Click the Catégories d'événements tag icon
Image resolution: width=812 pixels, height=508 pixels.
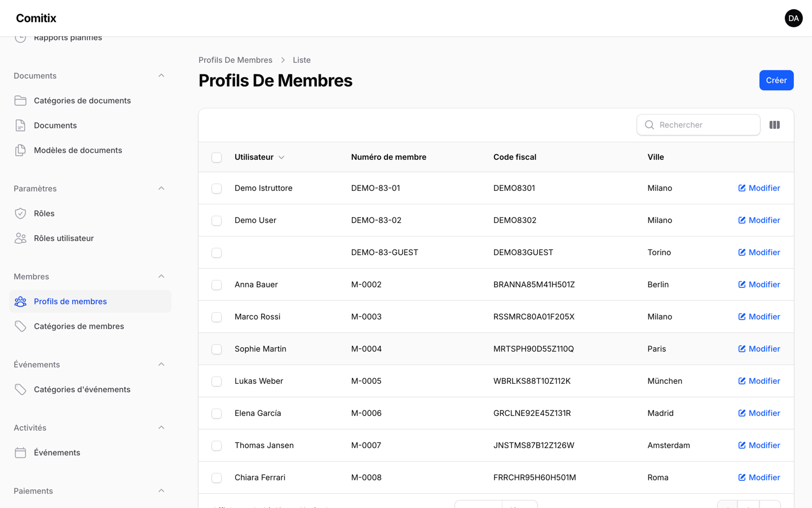click(x=20, y=389)
